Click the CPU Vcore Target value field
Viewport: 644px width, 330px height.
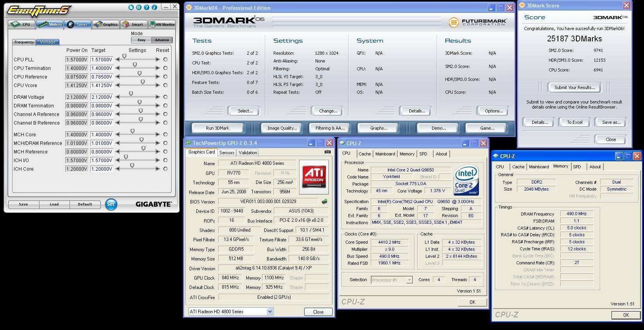point(102,85)
